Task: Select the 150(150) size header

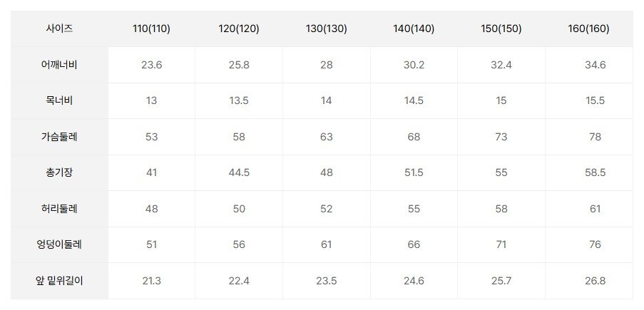Action: [x=501, y=29]
